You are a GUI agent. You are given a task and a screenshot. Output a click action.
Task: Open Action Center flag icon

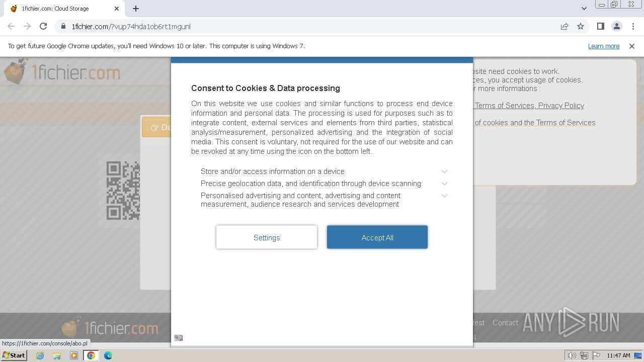[596, 355]
